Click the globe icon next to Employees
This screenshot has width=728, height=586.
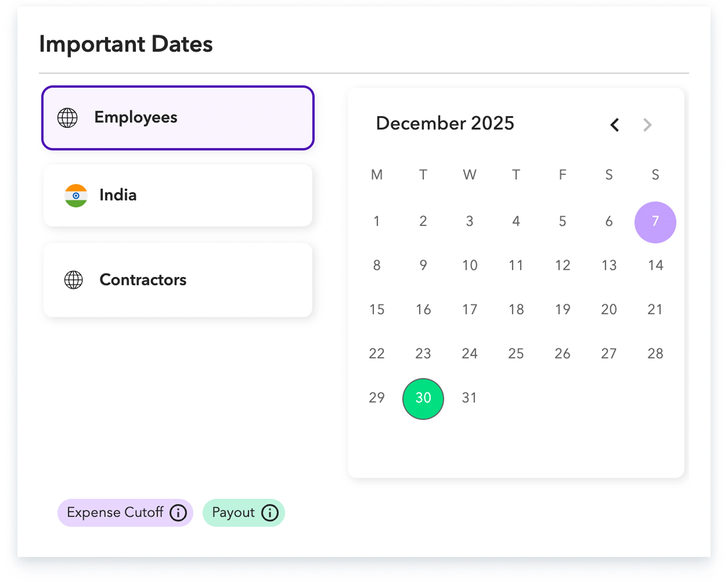[68, 118]
